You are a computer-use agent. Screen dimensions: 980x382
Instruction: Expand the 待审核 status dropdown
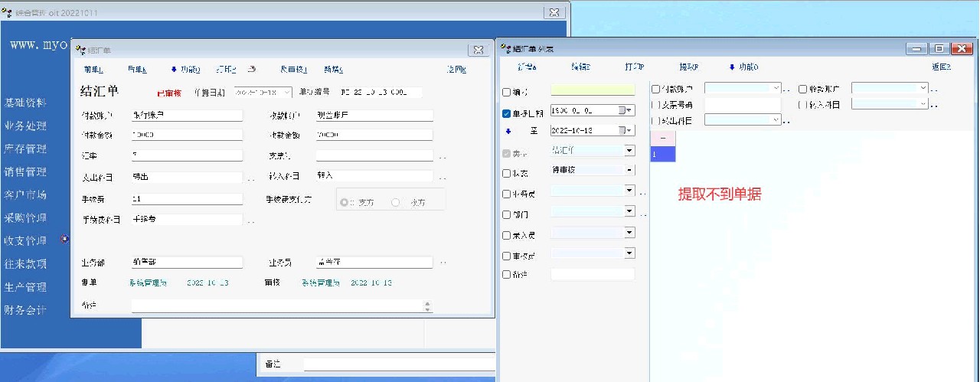[x=629, y=170]
